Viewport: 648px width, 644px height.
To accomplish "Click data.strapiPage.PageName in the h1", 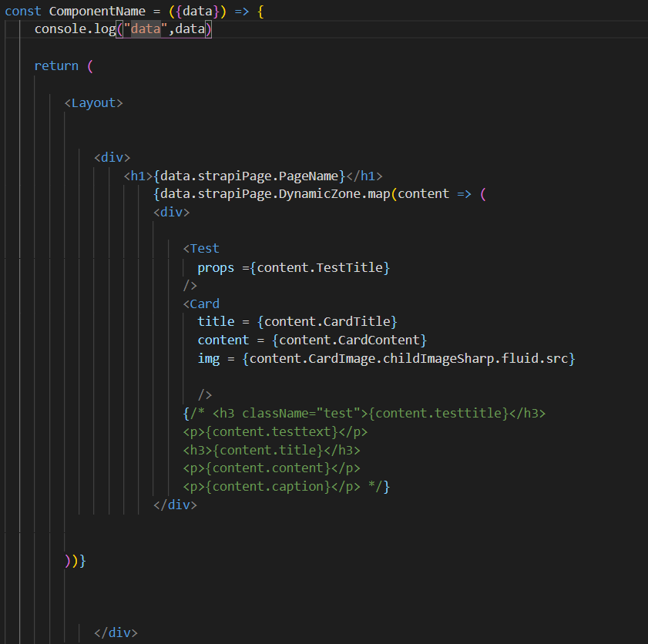I will [x=249, y=176].
